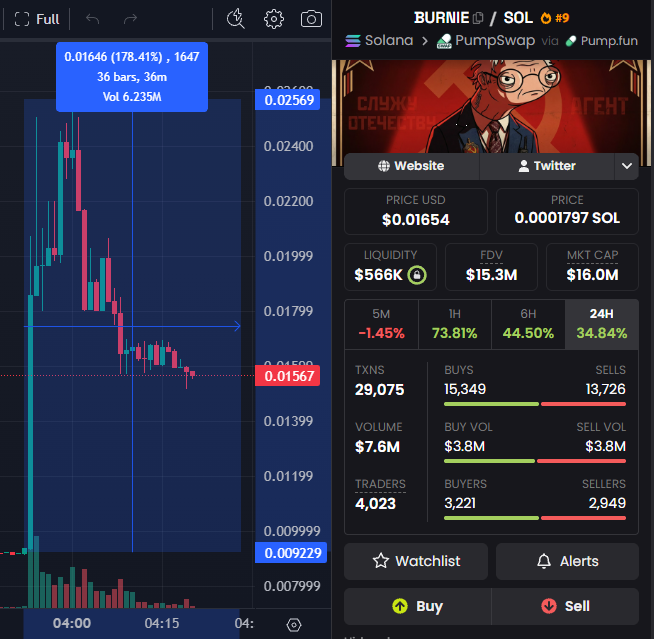Redo the chart action
This screenshot has height=639, width=654.
(x=131, y=19)
